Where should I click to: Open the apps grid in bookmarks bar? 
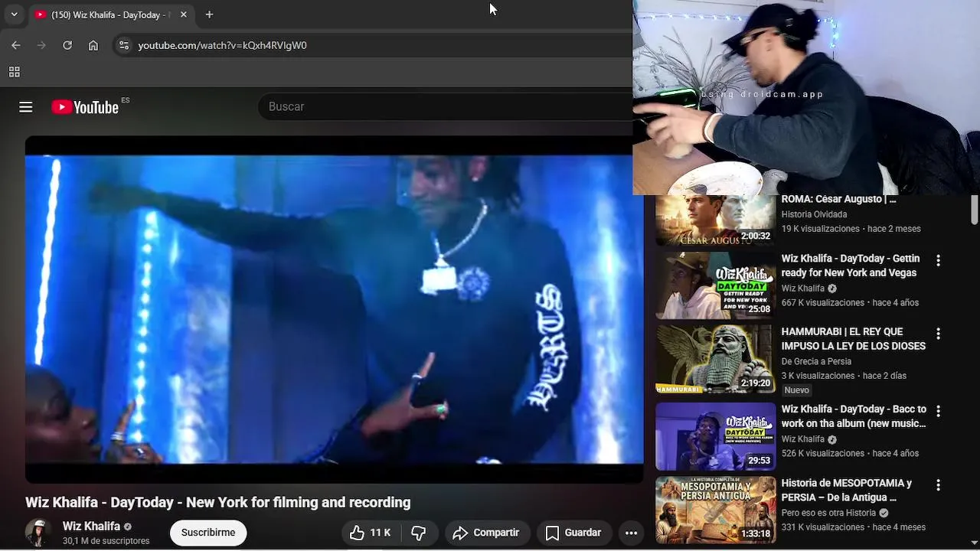coord(14,72)
